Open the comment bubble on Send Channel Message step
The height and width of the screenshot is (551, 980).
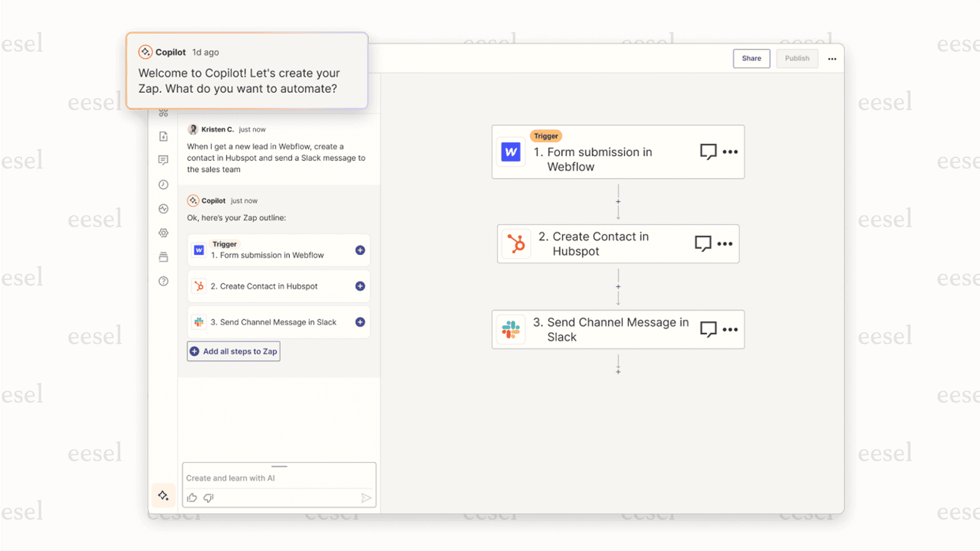coord(708,329)
